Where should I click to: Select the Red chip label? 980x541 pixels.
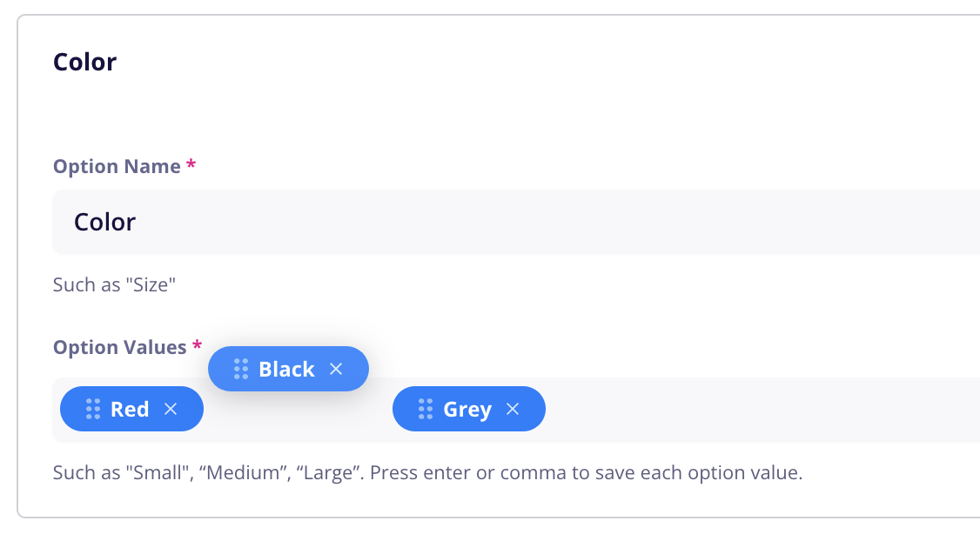pos(130,409)
